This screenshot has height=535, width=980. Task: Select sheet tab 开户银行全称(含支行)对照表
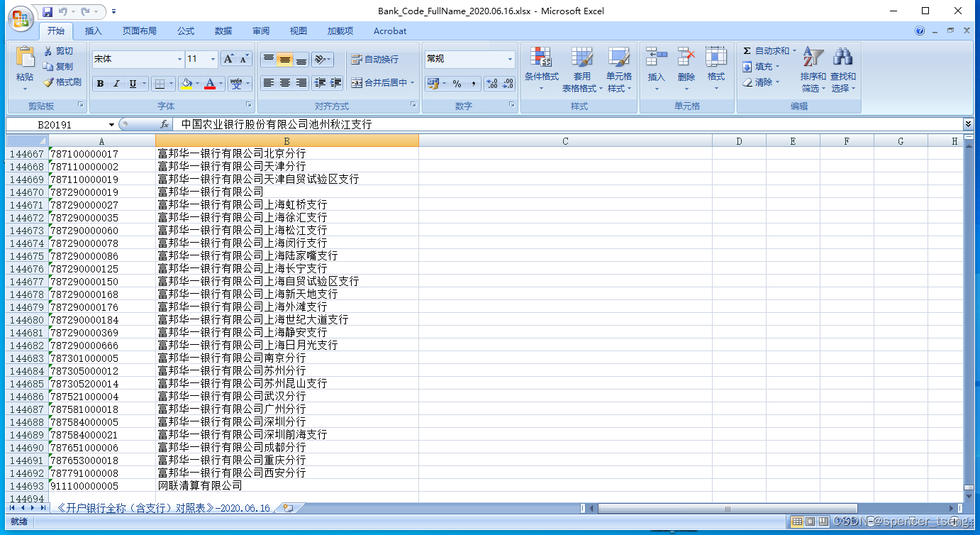tap(164, 508)
